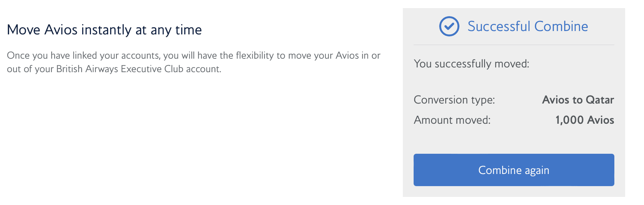Select the "You successfully moved:" text
This screenshot has width=644, height=205.
pyautogui.click(x=471, y=64)
